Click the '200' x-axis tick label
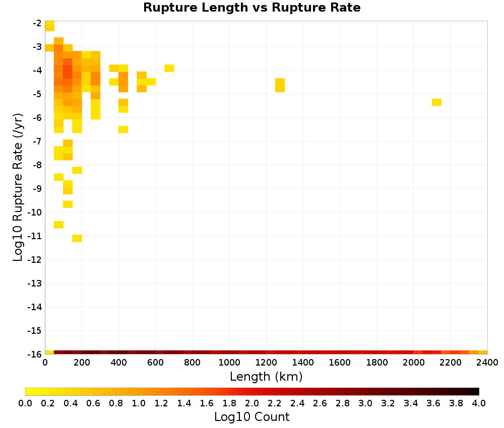The width and height of the screenshot is (504, 428). point(82,363)
